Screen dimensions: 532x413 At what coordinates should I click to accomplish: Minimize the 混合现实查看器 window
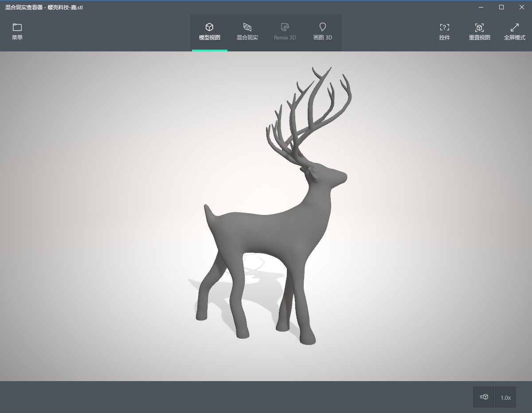[481, 7]
